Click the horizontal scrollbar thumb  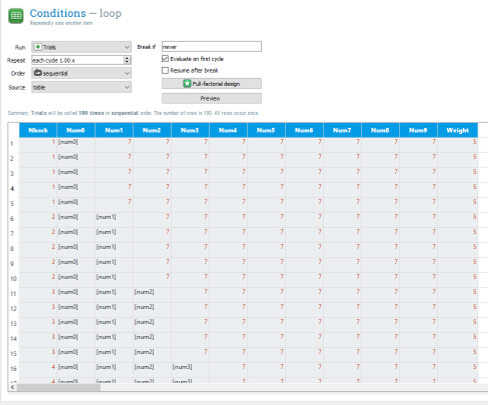pyautogui.click(x=59, y=387)
